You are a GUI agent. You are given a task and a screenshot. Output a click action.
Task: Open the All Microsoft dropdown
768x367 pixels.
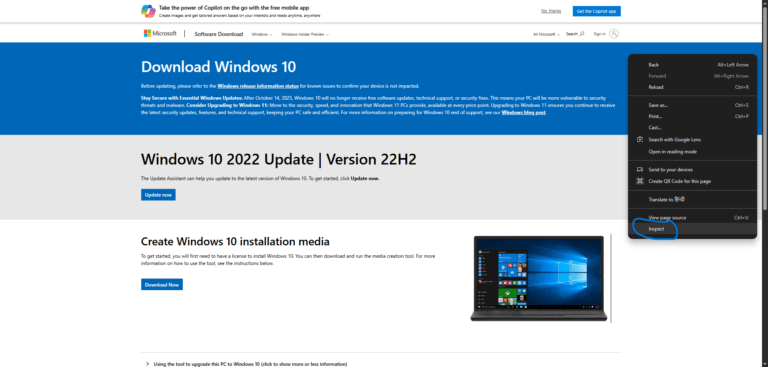click(546, 34)
